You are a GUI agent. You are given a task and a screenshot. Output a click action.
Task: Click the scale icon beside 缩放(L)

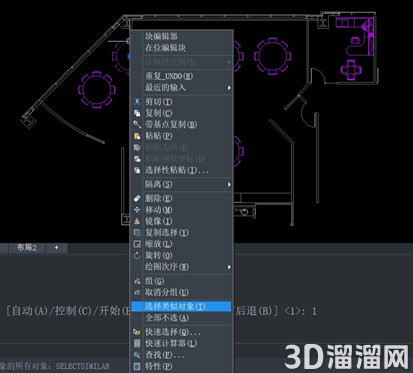[x=137, y=244]
